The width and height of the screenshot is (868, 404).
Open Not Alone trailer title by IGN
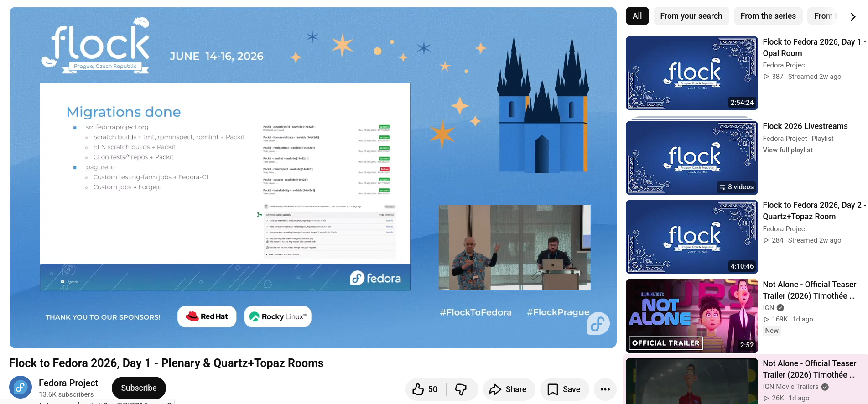810,290
